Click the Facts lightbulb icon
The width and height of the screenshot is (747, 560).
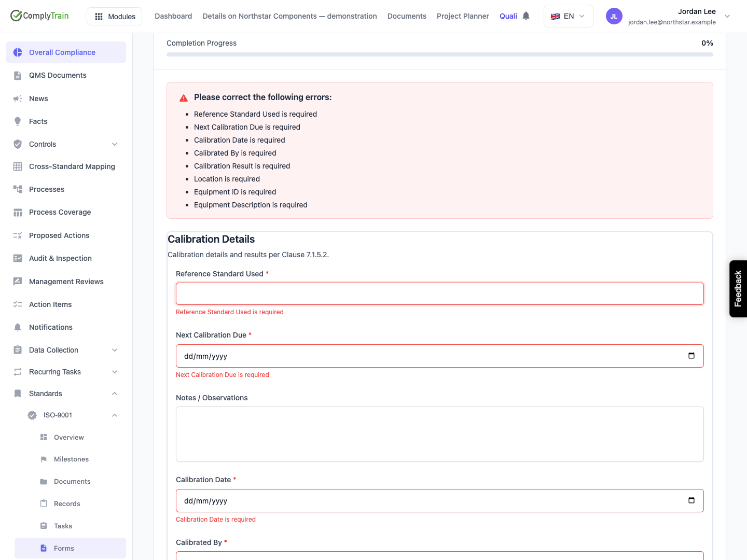(x=18, y=121)
